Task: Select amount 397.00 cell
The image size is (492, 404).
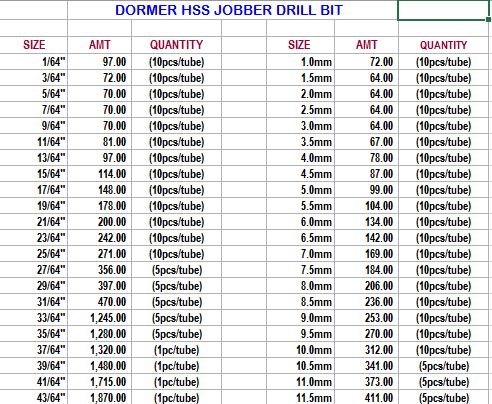Action: tap(99, 286)
